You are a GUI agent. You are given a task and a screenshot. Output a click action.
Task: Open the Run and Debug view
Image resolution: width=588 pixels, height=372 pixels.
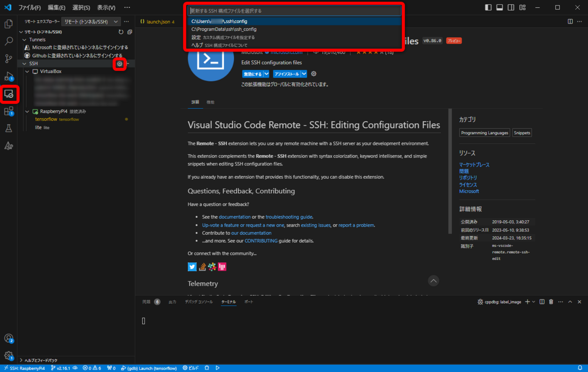pyautogui.click(x=8, y=76)
